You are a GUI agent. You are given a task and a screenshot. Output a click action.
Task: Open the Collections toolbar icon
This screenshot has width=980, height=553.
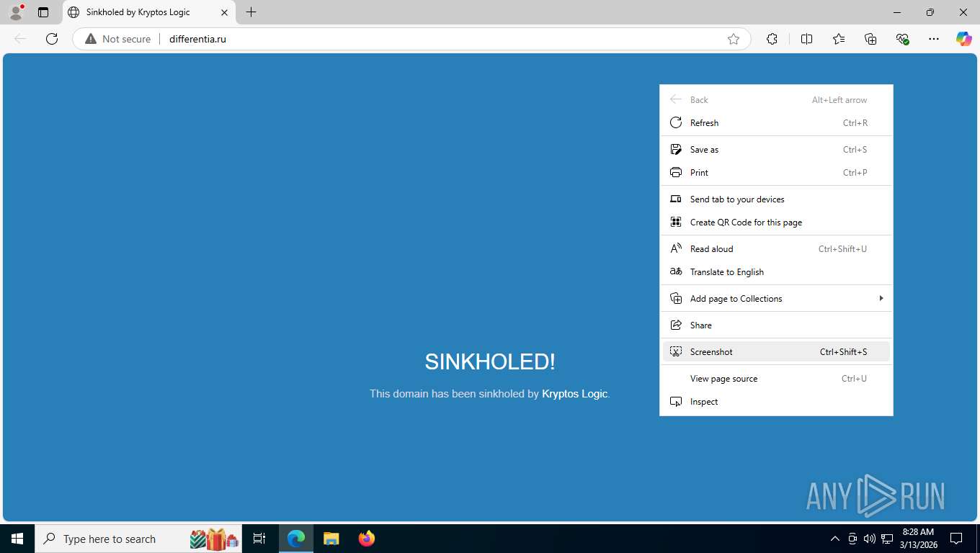[x=870, y=39]
